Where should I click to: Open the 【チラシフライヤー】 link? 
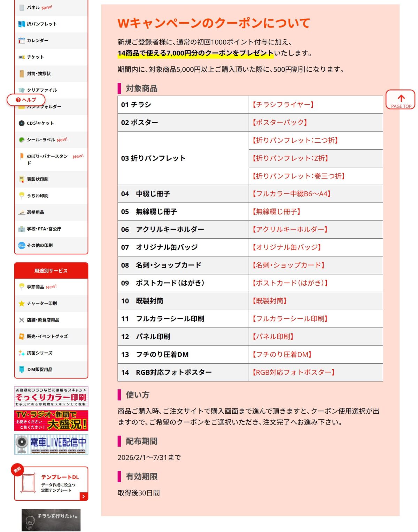[283, 104]
